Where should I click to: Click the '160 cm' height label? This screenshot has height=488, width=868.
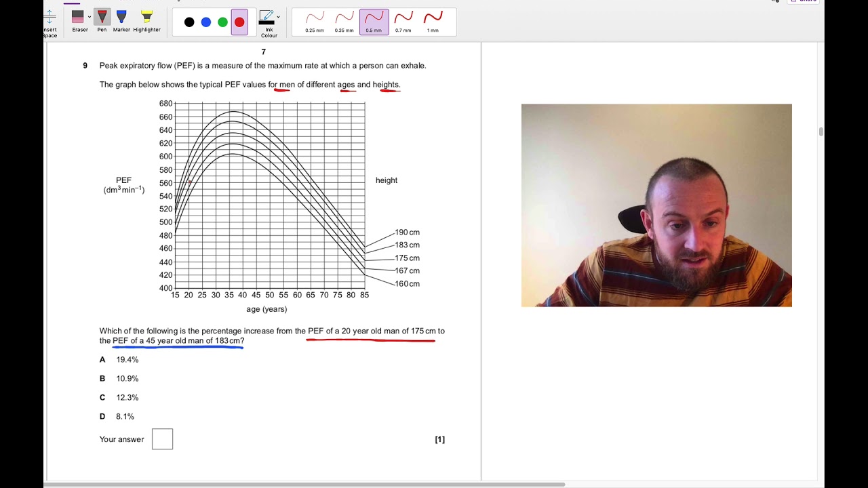click(408, 284)
